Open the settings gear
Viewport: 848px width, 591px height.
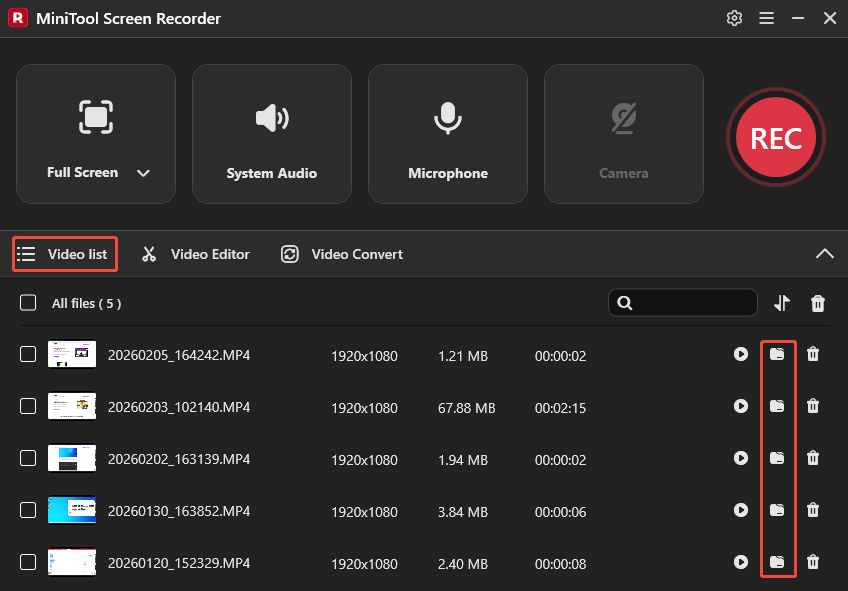tap(734, 18)
